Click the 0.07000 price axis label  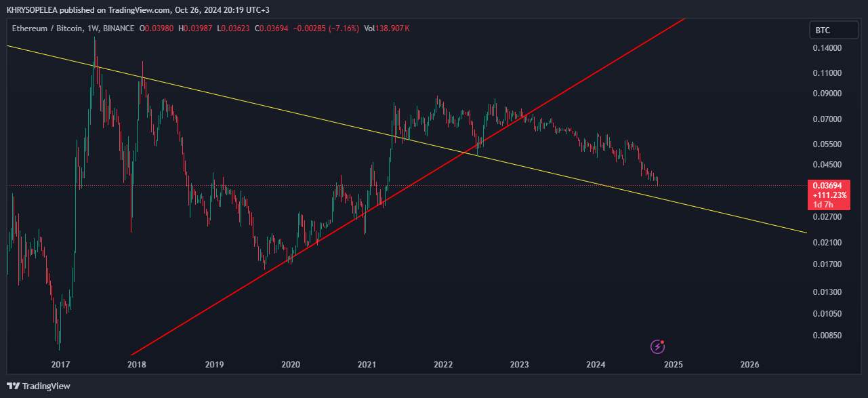pos(827,119)
